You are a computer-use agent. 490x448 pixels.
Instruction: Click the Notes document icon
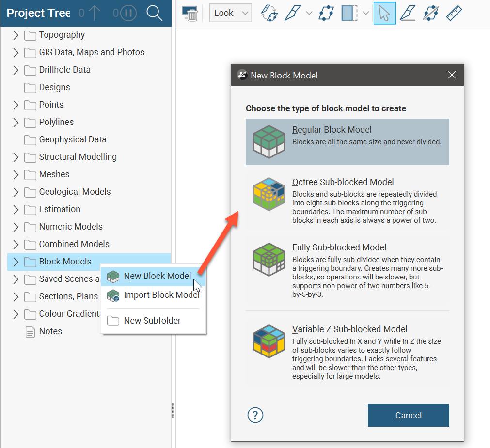click(30, 332)
